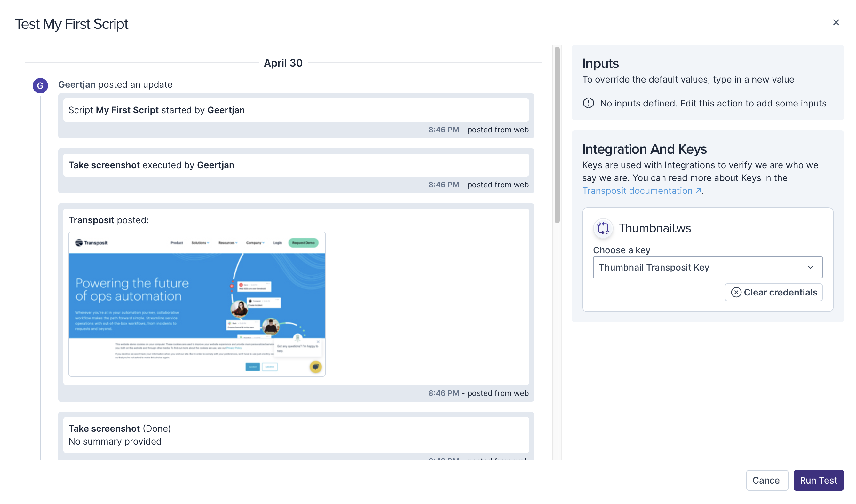Click Transposit logo inside the screenshot preview
Image resolution: width=856 pixels, height=504 pixels.
tap(91, 243)
